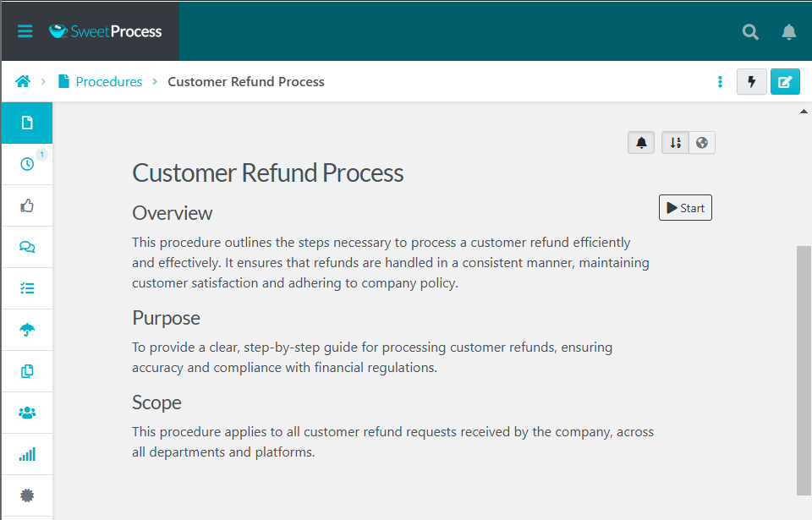The image size is (812, 520).
Task: Open the teams people sidebar icon
Action: (x=27, y=413)
